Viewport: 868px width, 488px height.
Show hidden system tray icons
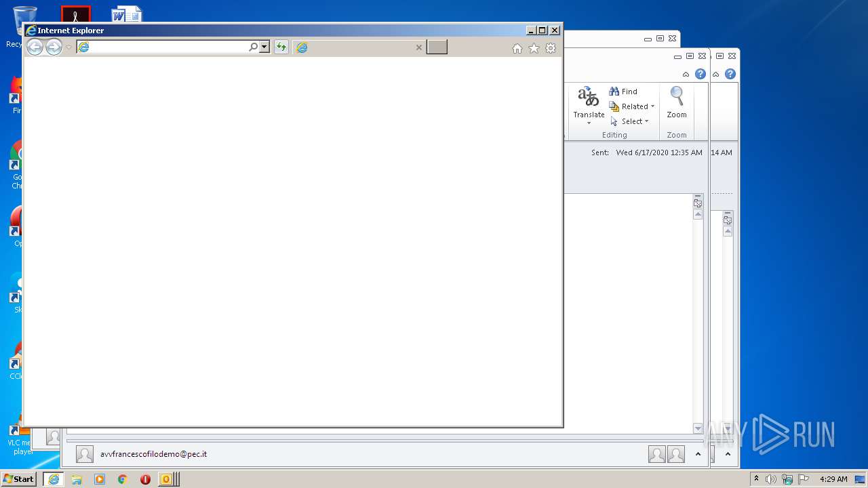pyautogui.click(x=756, y=479)
